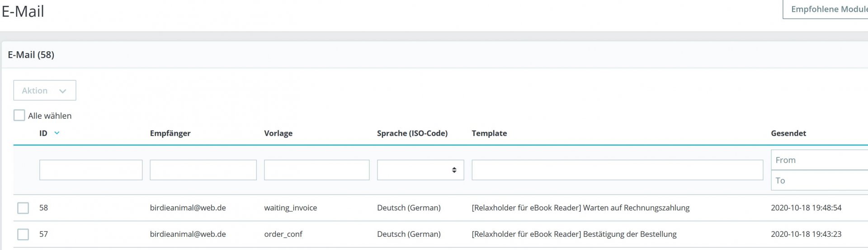Sort by the Vorlage column header
Screen dimensions: 868x250
[x=278, y=133]
